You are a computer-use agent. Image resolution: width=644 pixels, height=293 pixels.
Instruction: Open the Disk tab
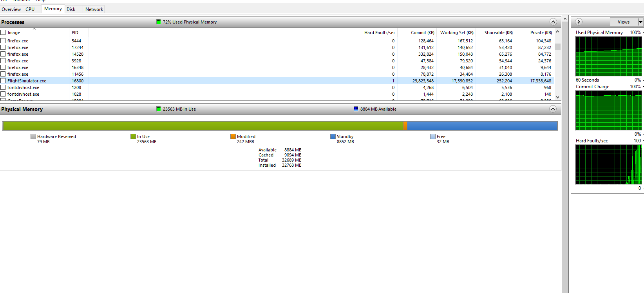pyautogui.click(x=71, y=9)
